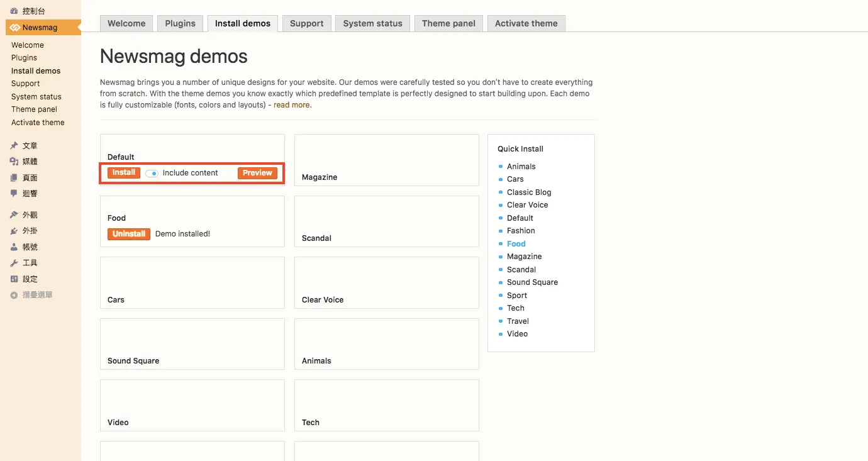Toggle Include content switch for Default demo

pos(152,173)
